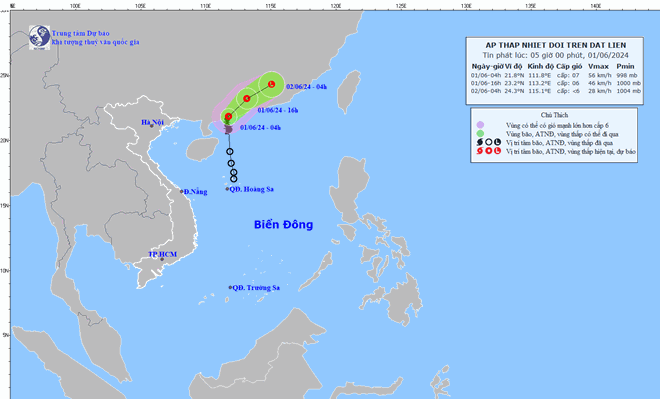Click the red forecast-position icons in legend

coord(489,151)
